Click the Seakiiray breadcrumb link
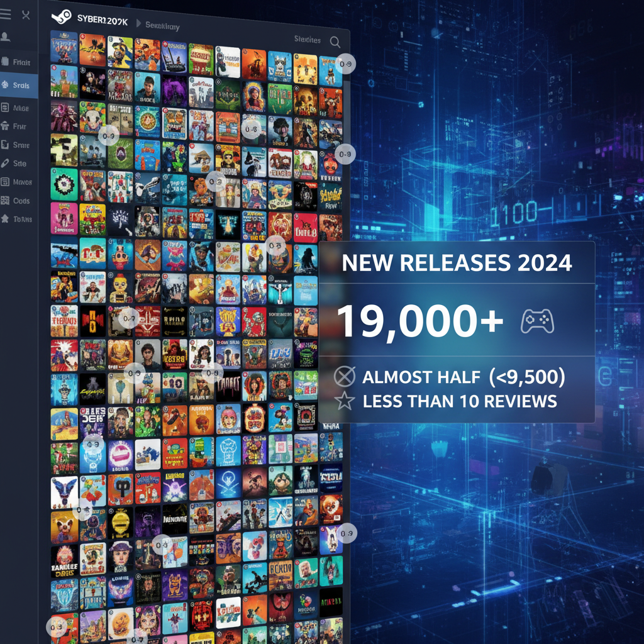This screenshot has height=644, width=644. 163,25
